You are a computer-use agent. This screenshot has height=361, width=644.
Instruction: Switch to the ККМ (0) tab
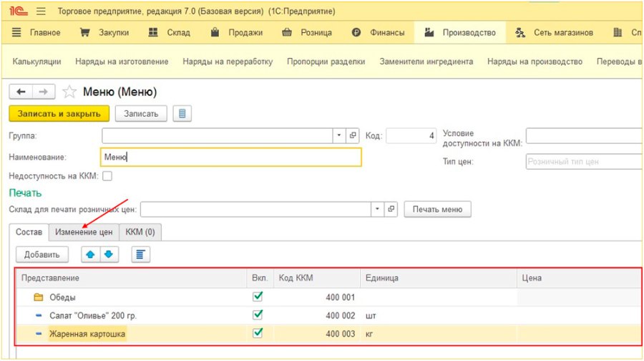[140, 232]
